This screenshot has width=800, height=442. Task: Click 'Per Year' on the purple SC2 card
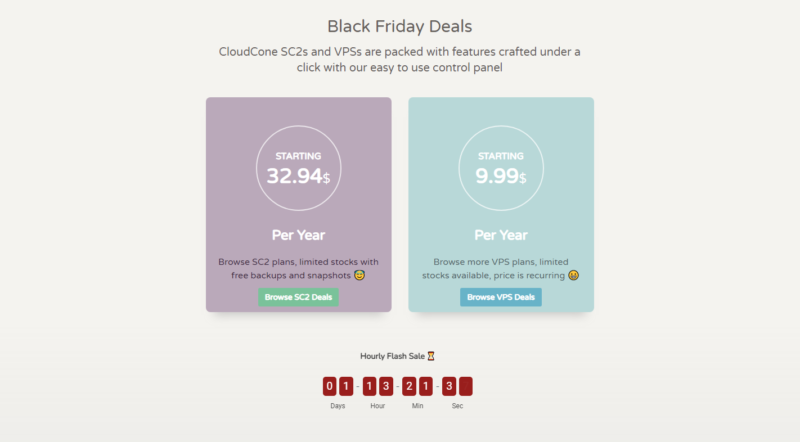point(298,235)
